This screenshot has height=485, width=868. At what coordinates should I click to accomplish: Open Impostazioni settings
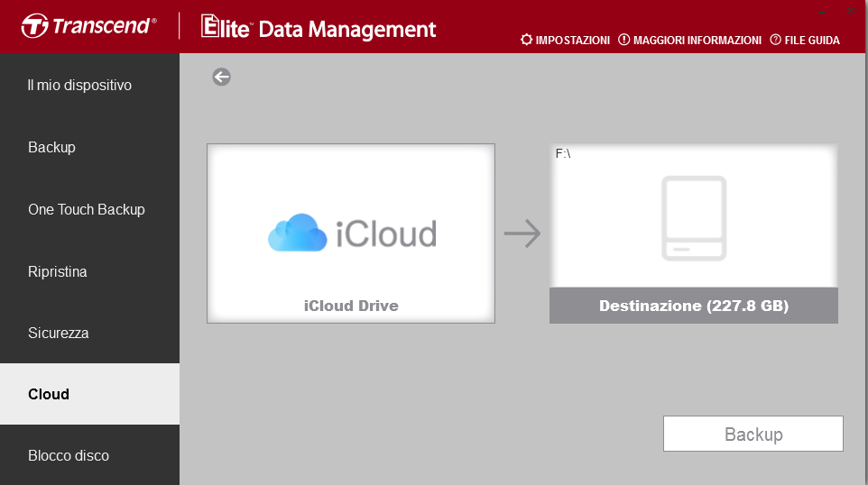(565, 40)
